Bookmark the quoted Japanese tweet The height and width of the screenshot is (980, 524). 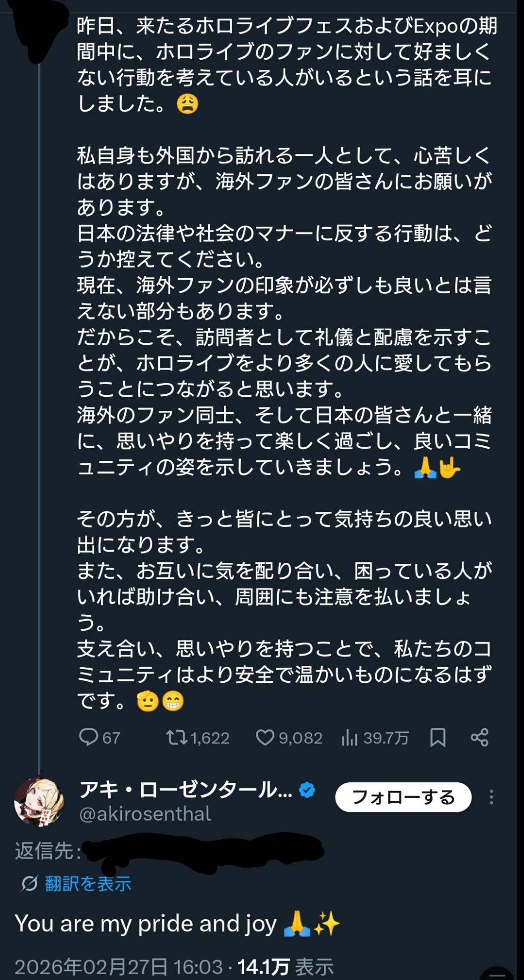click(x=438, y=738)
